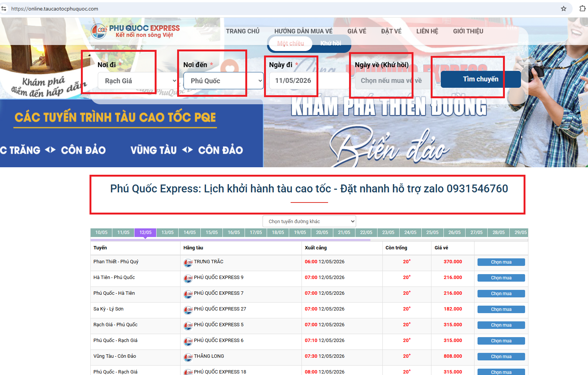Choose Chọn mua for Sa Kỳ - Lý Sơn
The image size is (588, 375).
501,309
